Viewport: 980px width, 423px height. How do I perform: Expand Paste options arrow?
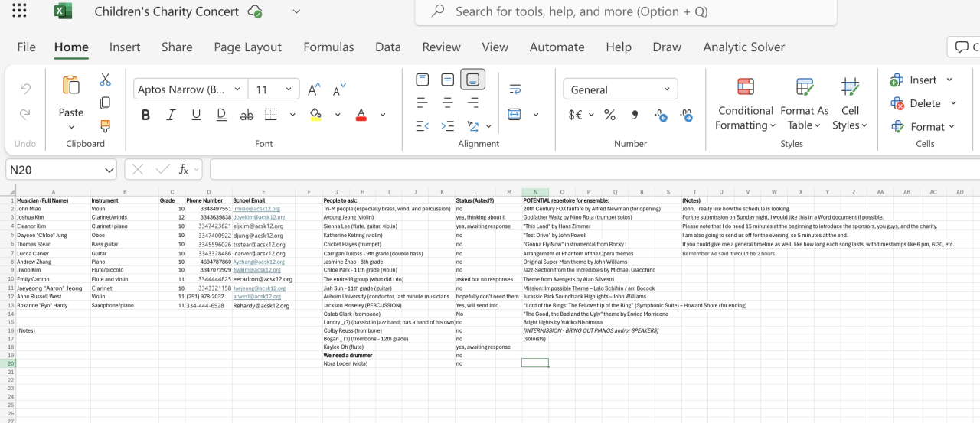pos(71,126)
